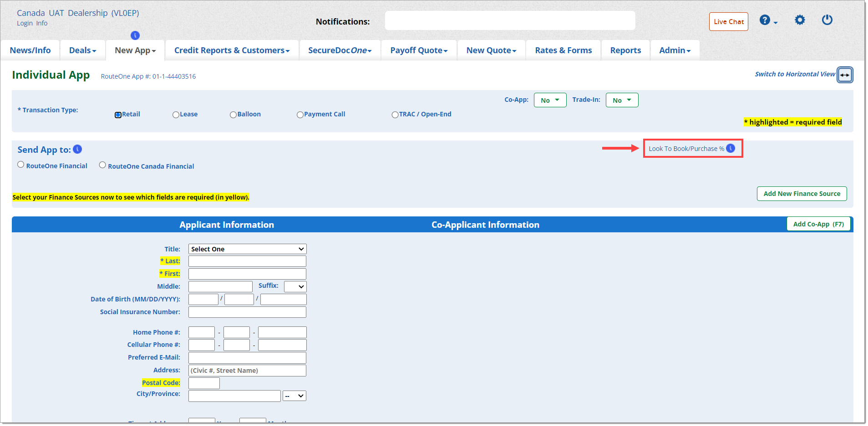Click the RouteOne App # 01-1-44403516 text
Screen dimensions: 868x426
point(148,76)
